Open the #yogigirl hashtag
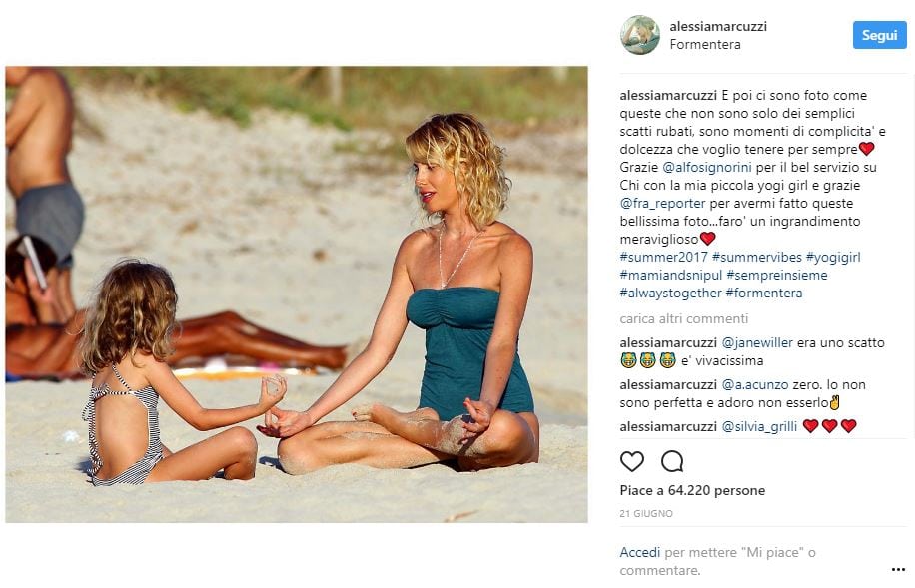Screen dimensions: 915x588 pyautogui.click(x=833, y=258)
